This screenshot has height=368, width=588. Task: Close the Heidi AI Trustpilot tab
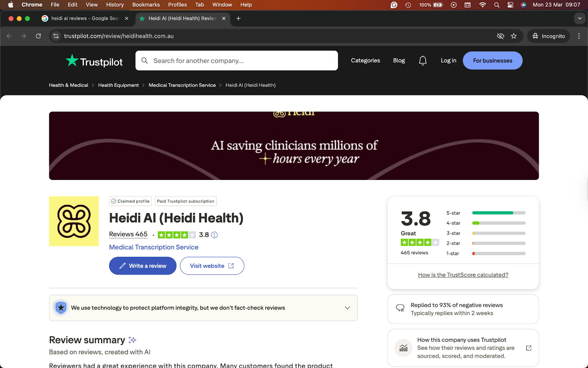[x=223, y=18]
